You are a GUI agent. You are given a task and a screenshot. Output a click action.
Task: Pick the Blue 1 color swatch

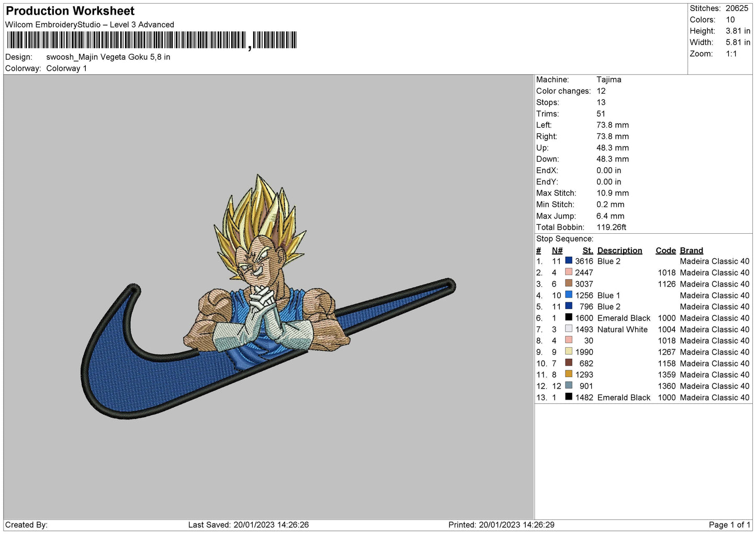tap(568, 295)
